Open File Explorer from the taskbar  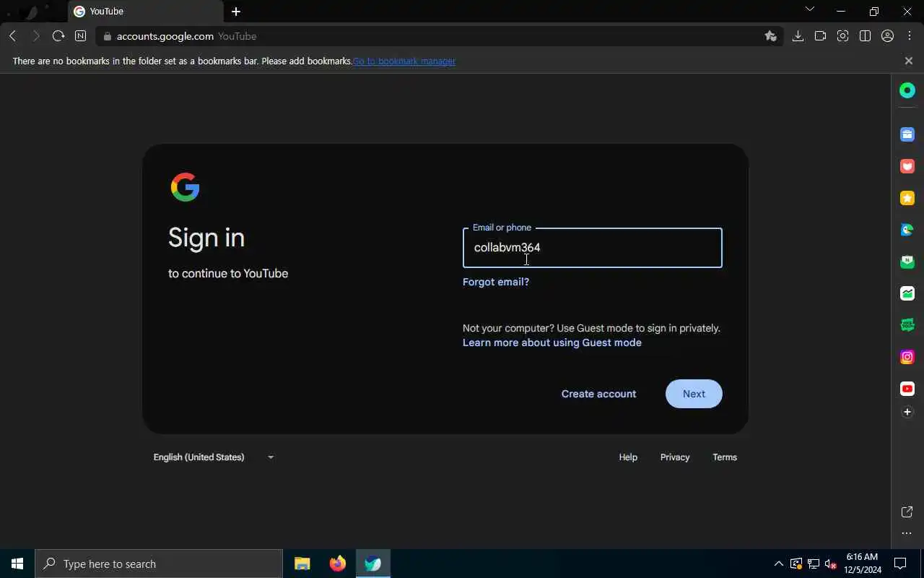302,564
